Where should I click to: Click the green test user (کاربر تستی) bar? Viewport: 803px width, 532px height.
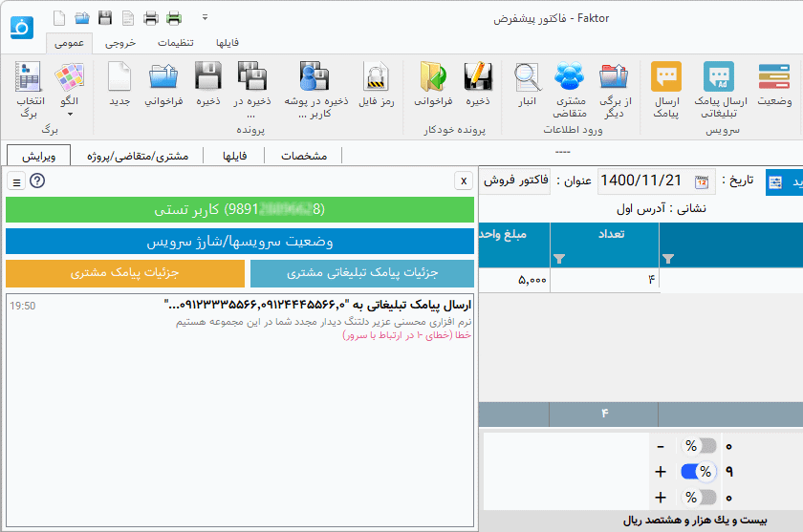(x=240, y=209)
